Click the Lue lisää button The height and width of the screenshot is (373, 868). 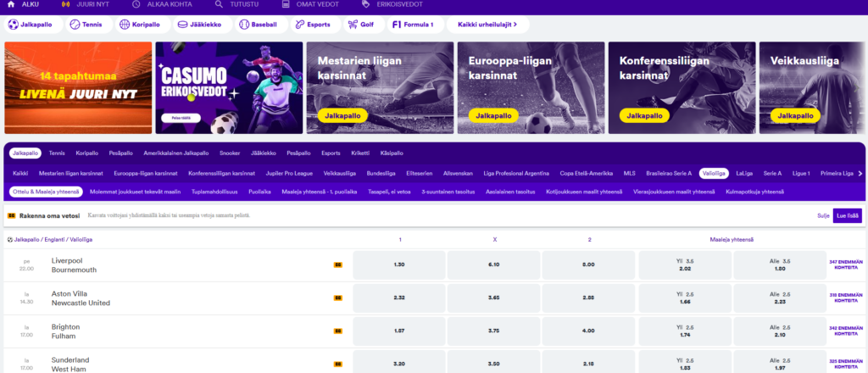[848, 215]
